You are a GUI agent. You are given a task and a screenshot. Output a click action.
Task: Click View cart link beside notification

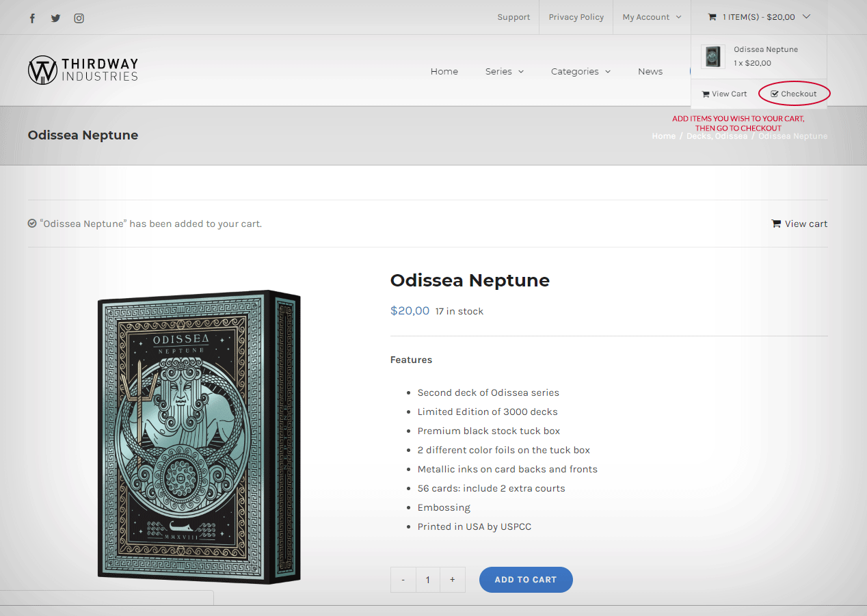point(799,224)
